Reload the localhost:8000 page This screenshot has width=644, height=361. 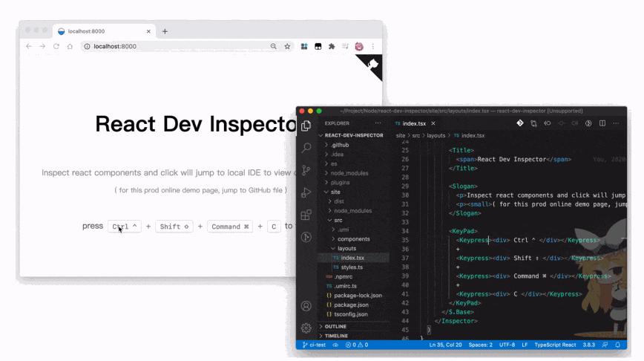56,47
